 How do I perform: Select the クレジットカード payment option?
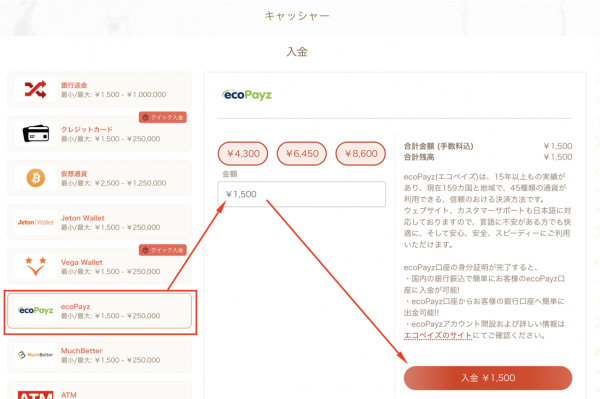pos(99,134)
